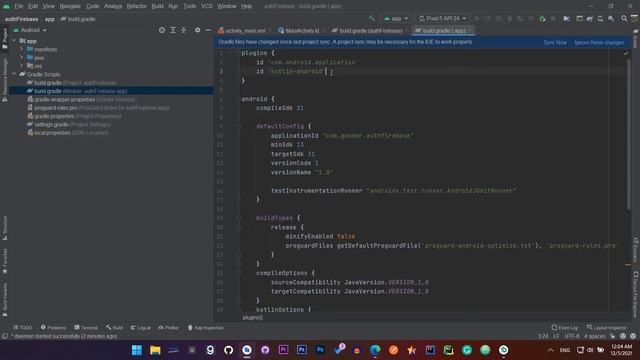Select settings.gradle file
Image resolution: width=640 pixels, height=360 pixels.
pyautogui.click(x=69, y=124)
